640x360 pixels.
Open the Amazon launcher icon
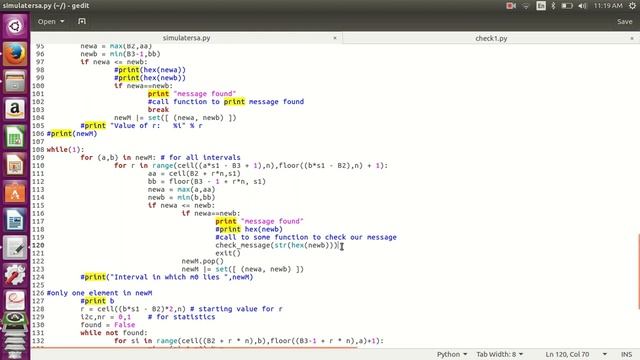pos(15,109)
